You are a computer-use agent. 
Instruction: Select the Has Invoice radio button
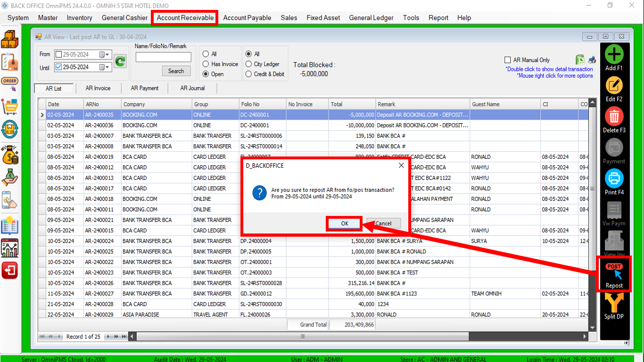206,64
